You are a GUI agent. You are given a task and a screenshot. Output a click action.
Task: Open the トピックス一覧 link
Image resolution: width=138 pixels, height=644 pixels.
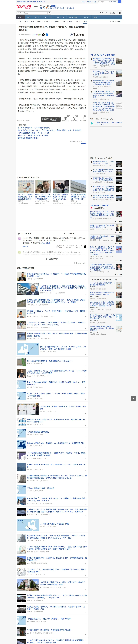(115, 21)
